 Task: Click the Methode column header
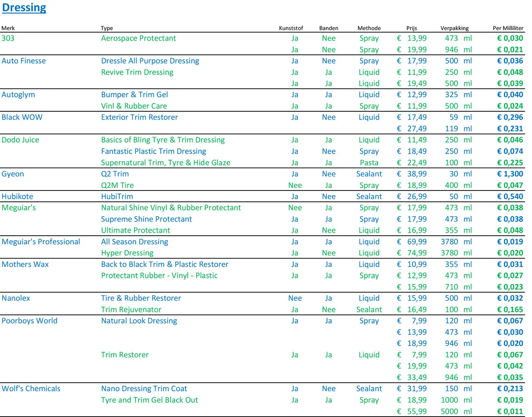pyautogui.click(x=369, y=28)
